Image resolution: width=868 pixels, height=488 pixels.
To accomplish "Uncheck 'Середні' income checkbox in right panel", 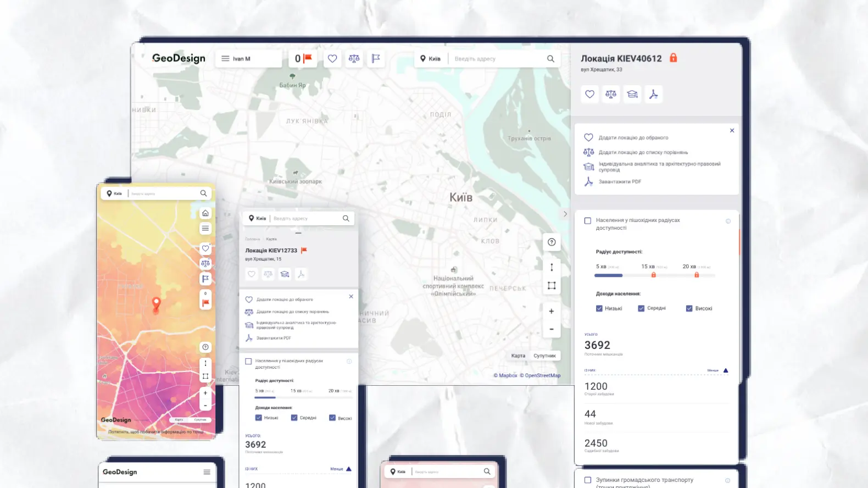I will click(x=641, y=308).
